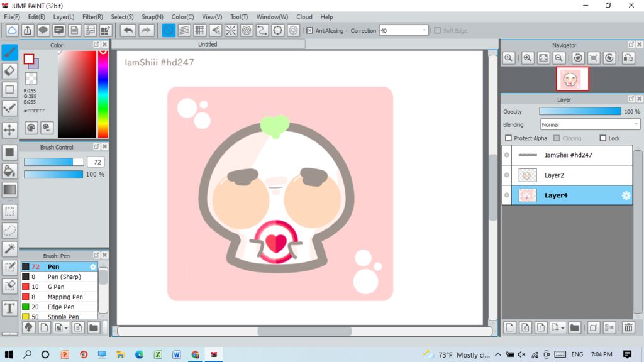644x362 pixels.
Task: Click Navigator fit-to-window icon
Action: tap(543, 58)
